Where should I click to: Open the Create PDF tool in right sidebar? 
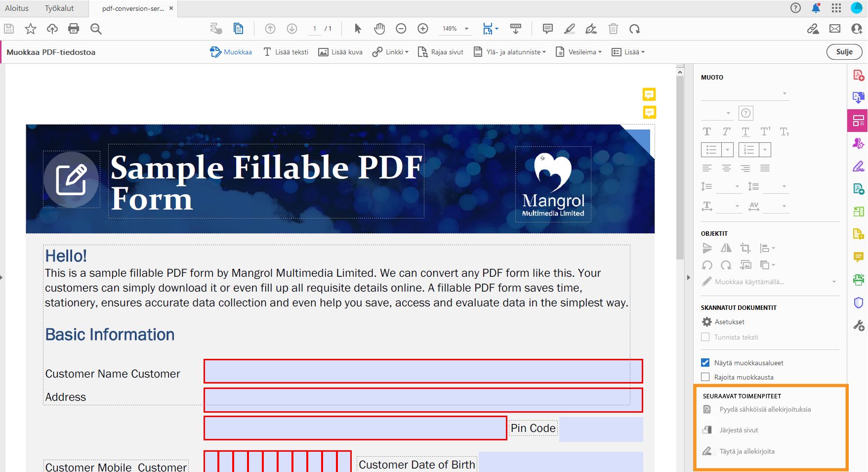[859, 76]
